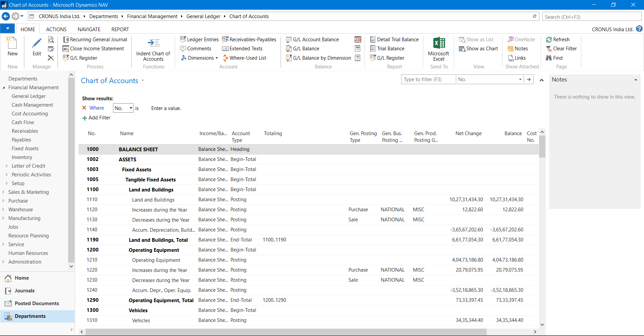Remove the Where filter row
The height and width of the screenshot is (336, 644).
(x=84, y=108)
